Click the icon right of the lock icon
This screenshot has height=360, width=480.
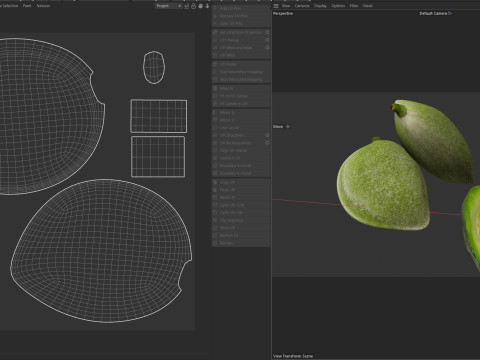200,6
